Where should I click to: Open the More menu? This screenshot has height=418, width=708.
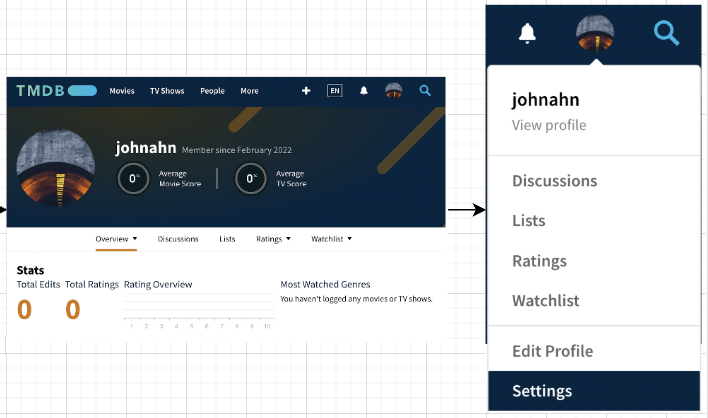point(249,91)
